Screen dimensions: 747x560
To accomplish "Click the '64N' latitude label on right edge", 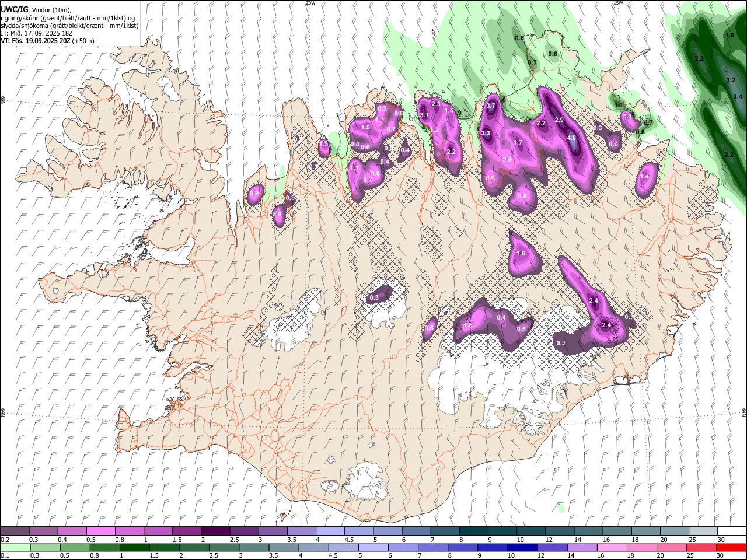I will (x=744, y=411).
